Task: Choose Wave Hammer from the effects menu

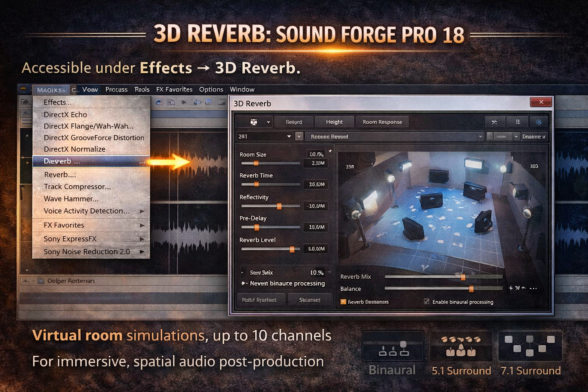Action: tap(71, 199)
